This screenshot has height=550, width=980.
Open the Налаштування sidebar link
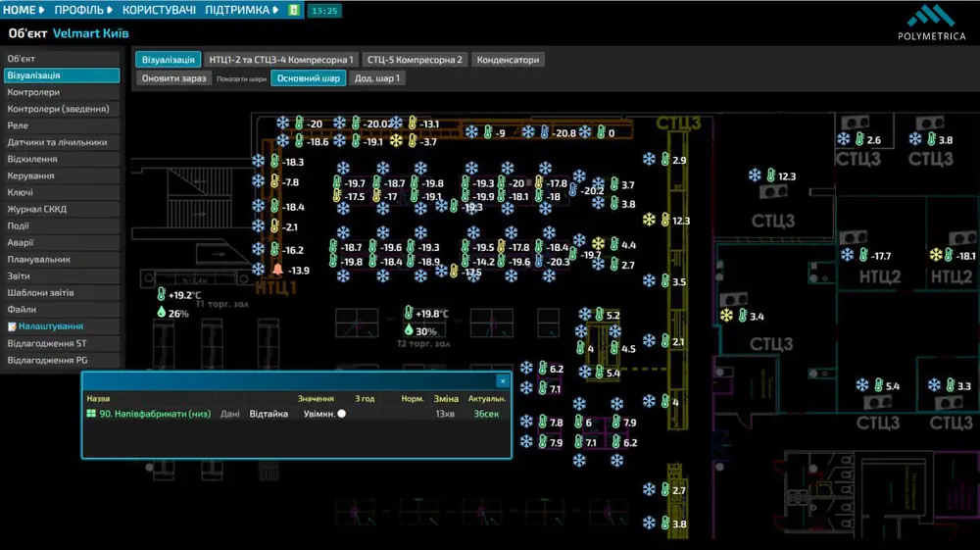51,326
